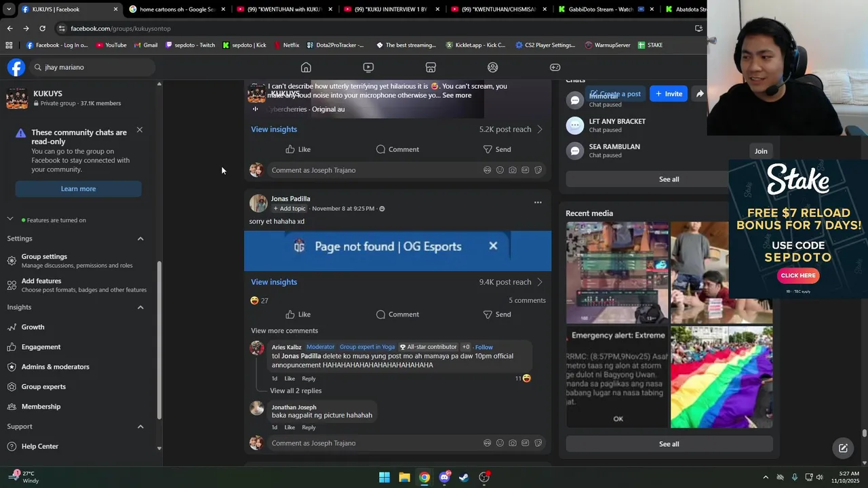Open rainbow flag thumbnail in Recent media

722,377
